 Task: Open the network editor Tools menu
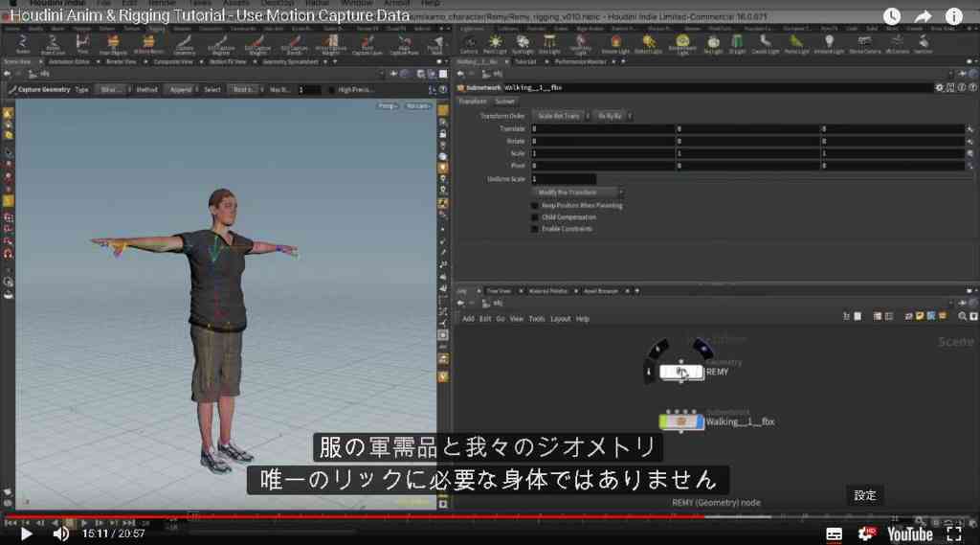537,319
